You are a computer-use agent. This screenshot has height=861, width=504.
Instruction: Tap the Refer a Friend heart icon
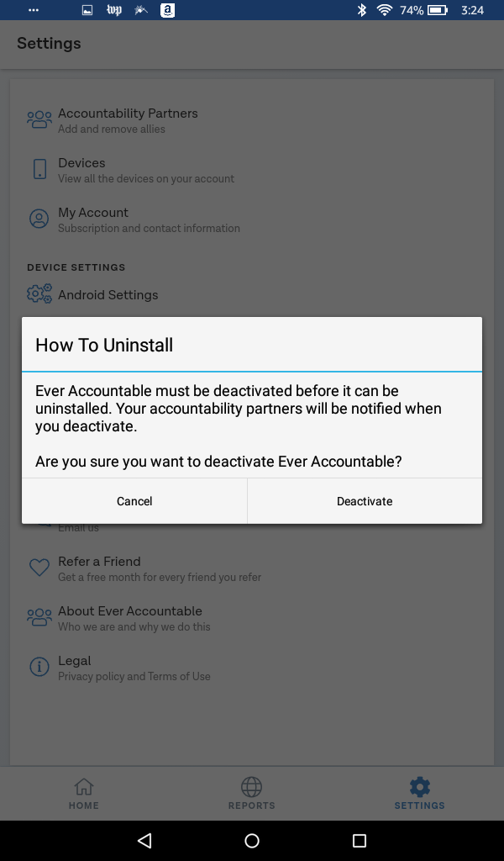[39, 568]
